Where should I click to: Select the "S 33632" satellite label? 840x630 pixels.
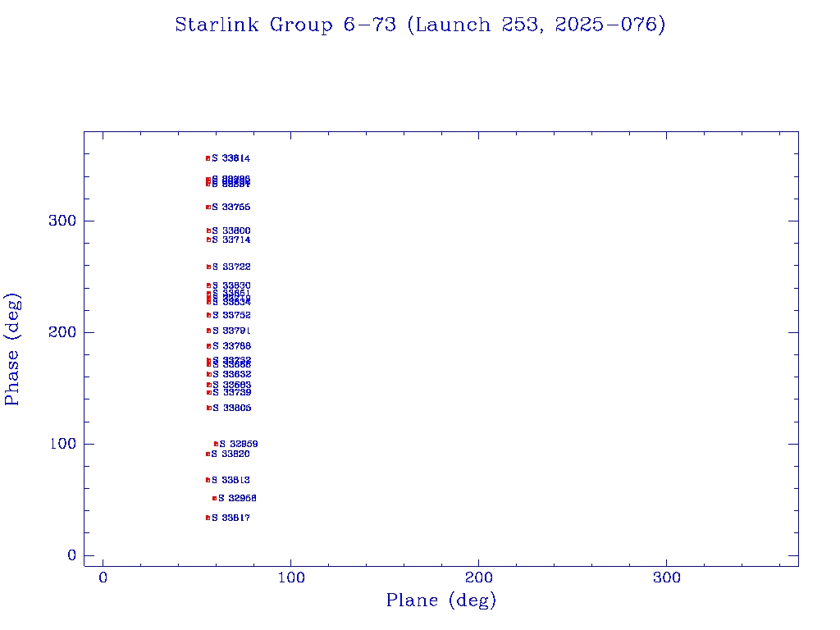click(x=232, y=374)
